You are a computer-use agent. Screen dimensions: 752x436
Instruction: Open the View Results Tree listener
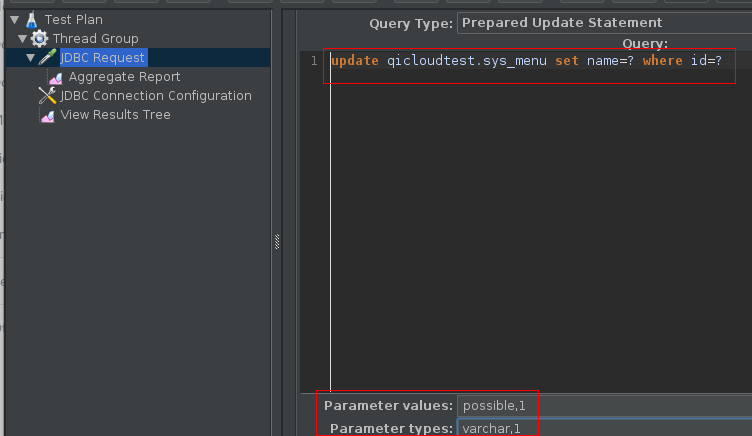click(x=115, y=115)
